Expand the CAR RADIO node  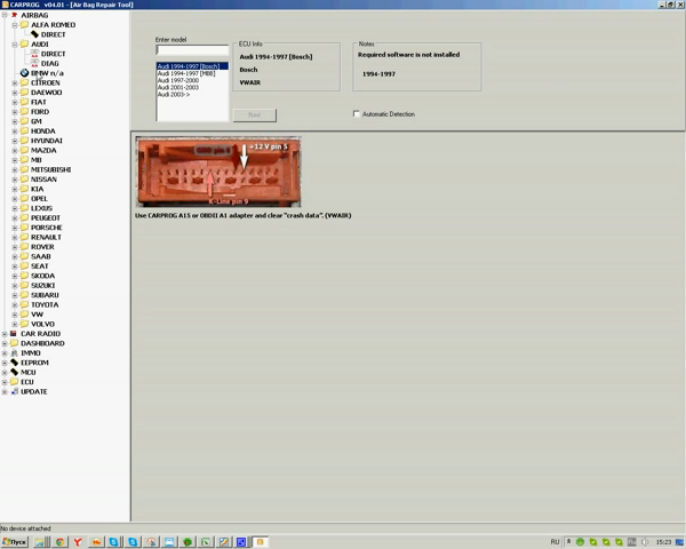coord(4,333)
